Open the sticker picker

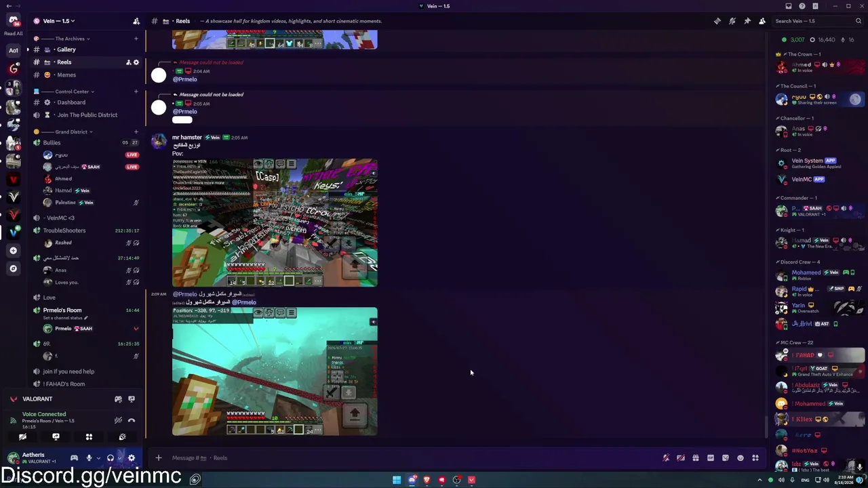(x=726, y=458)
